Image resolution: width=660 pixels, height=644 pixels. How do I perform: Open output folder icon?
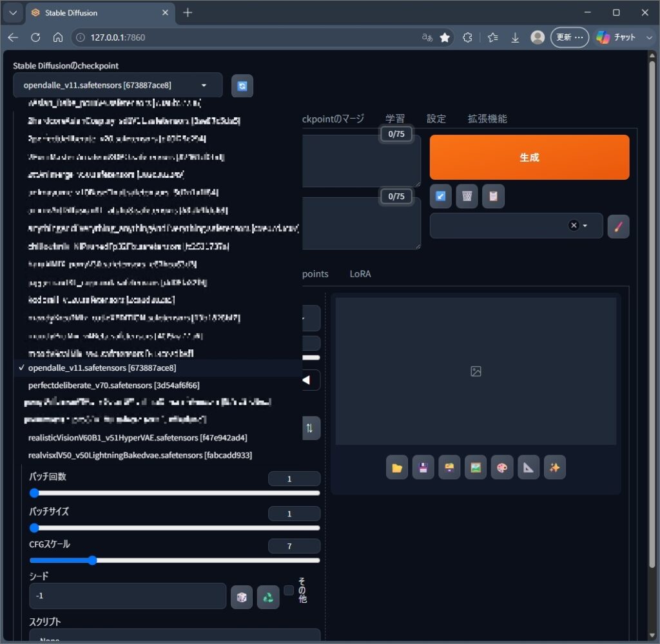click(397, 467)
